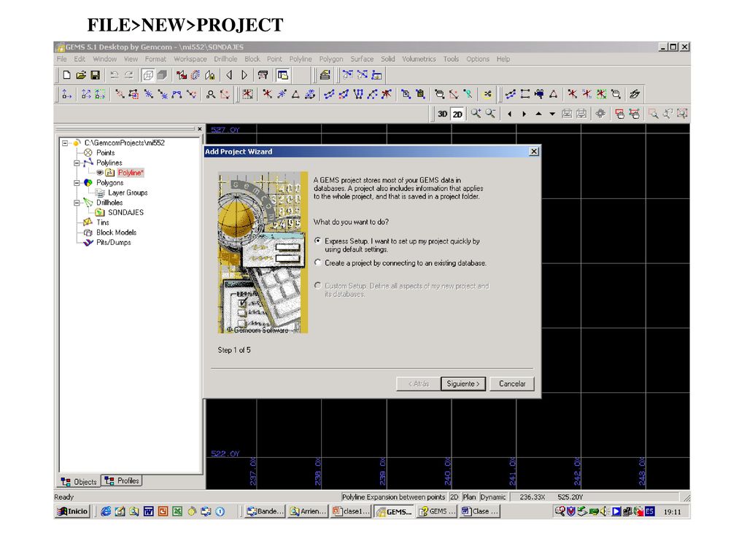Viewport: 747px width, 560px height.
Task: Select the Layer Groups tree item
Action: 128,192
